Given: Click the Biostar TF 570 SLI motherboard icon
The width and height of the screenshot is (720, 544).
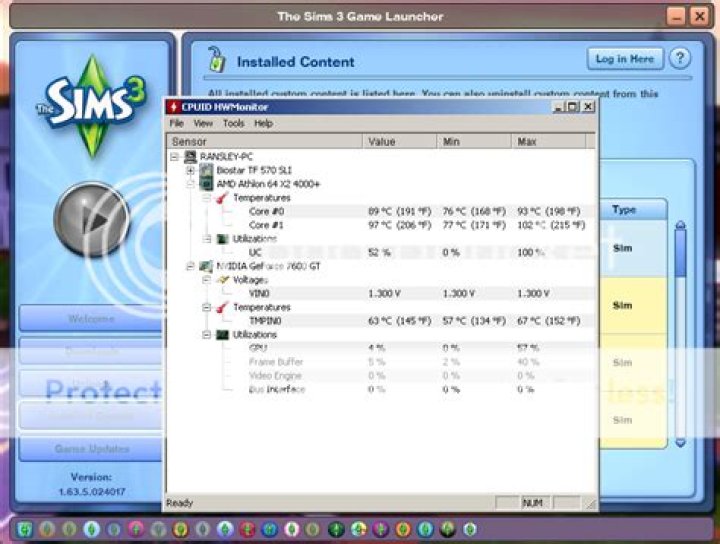Looking at the screenshot, I should coord(207,171).
